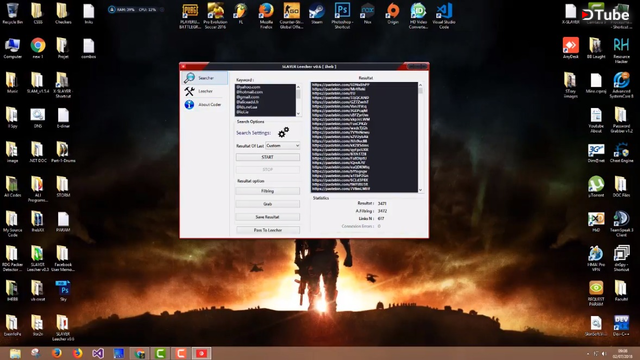Click the Save Resultat button
Image resolution: width=640 pixels, height=360 pixels.
pyautogui.click(x=268, y=217)
